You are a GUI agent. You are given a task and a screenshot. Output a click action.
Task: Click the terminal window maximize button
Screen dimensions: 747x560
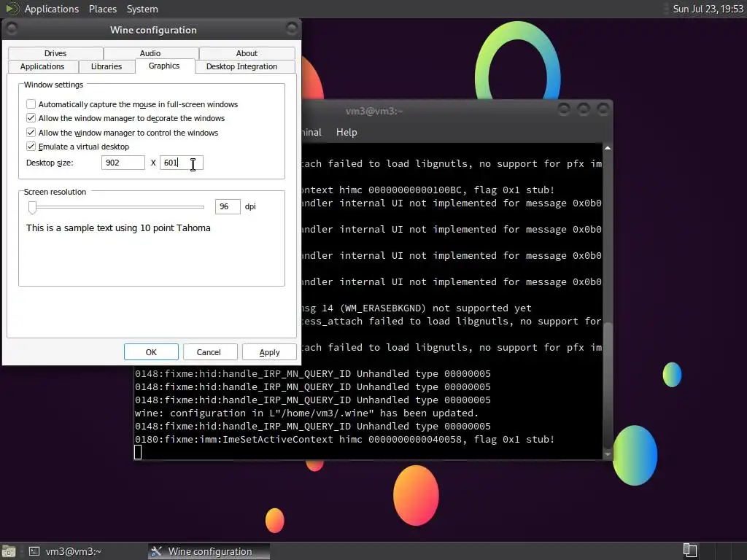[x=584, y=109]
